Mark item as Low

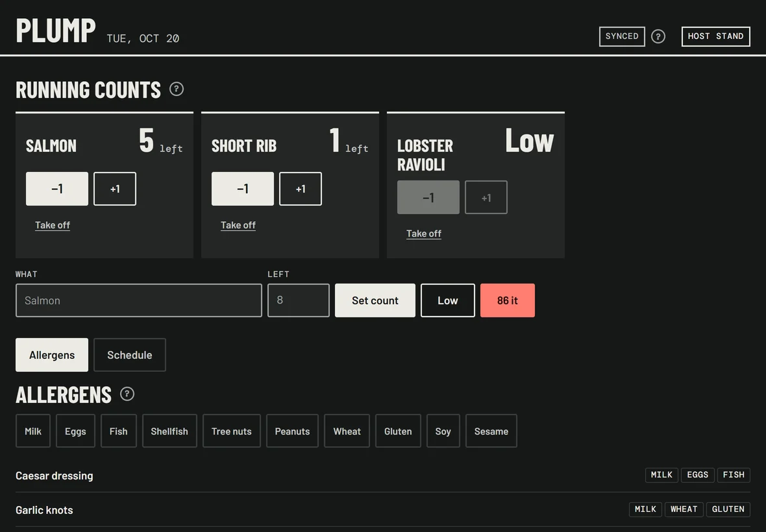[x=448, y=300]
